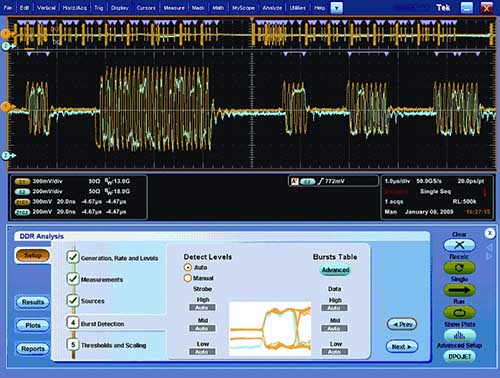Open Show Plots histogram icon
This screenshot has height=378, width=500.
tap(459, 335)
